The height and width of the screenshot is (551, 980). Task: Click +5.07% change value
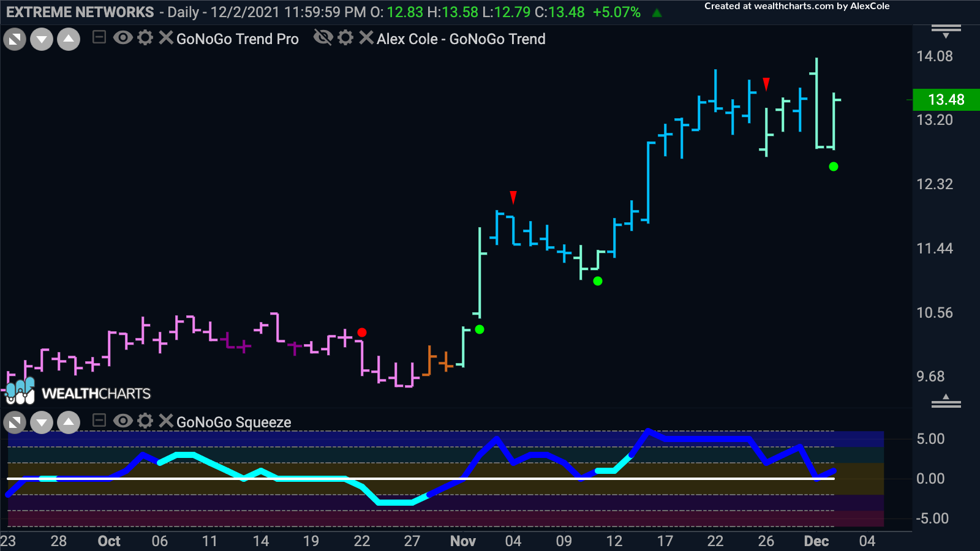[x=617, y=12]
